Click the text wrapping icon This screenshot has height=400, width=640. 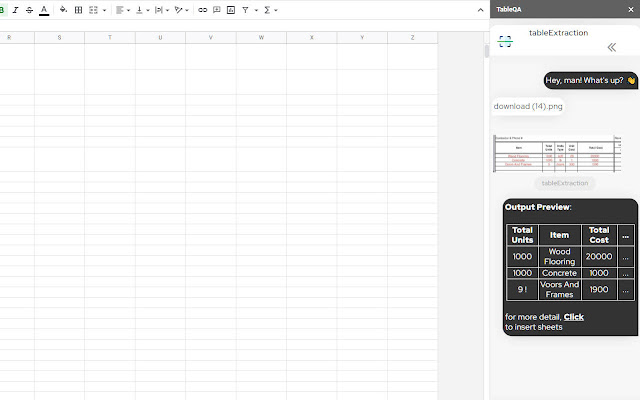pos(159,10)
